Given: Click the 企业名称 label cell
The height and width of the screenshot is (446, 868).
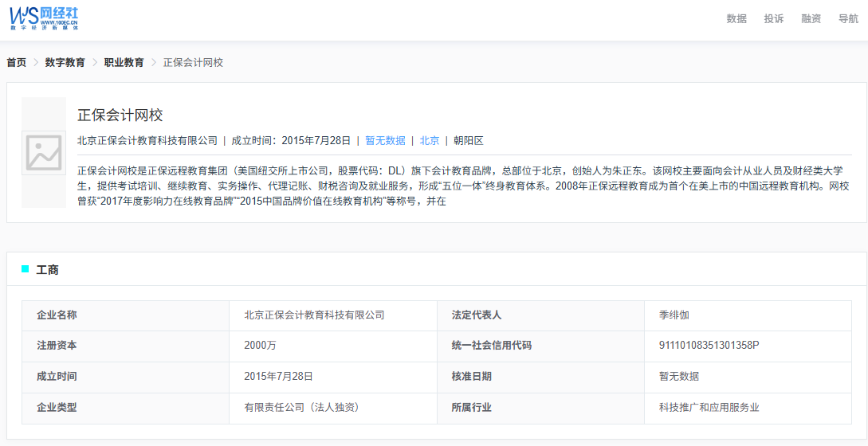Looking at the screenshot, I should click(x=126, y=315).
